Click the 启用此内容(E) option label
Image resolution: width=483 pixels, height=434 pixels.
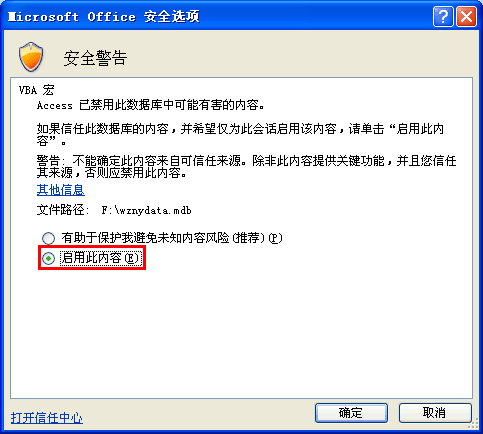(101, 258)
